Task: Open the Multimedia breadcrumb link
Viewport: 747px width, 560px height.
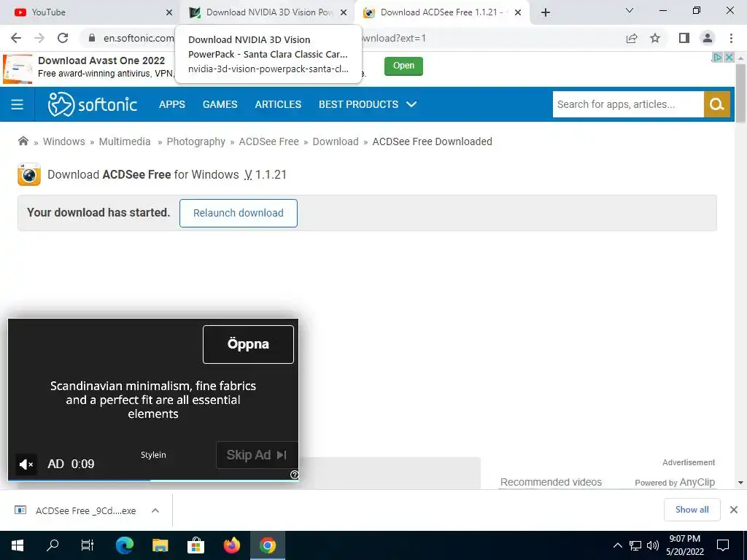Action: [125, 141]
